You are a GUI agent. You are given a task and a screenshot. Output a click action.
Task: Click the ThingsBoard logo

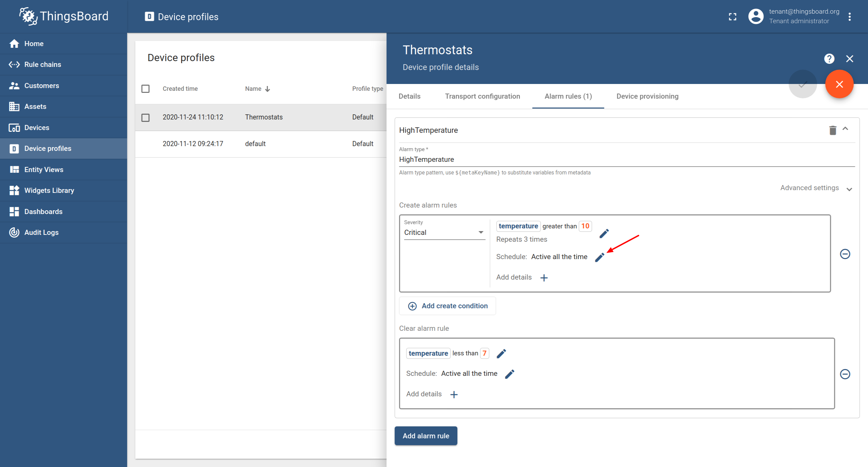pos(64,16)
